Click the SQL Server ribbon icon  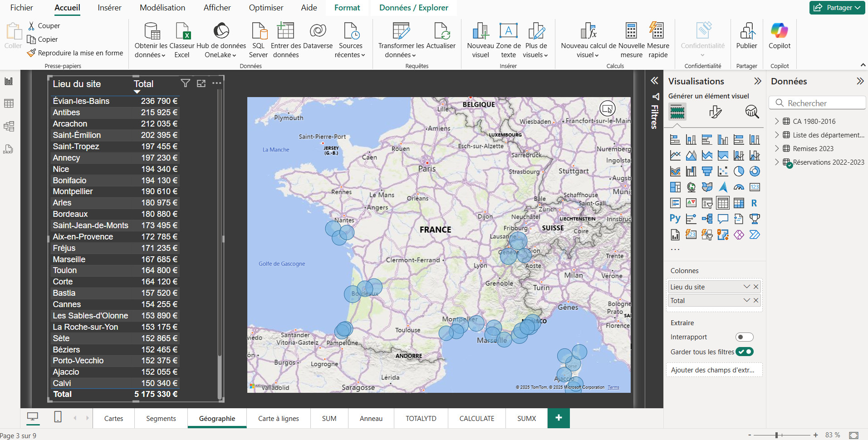(x=259, y=40)
